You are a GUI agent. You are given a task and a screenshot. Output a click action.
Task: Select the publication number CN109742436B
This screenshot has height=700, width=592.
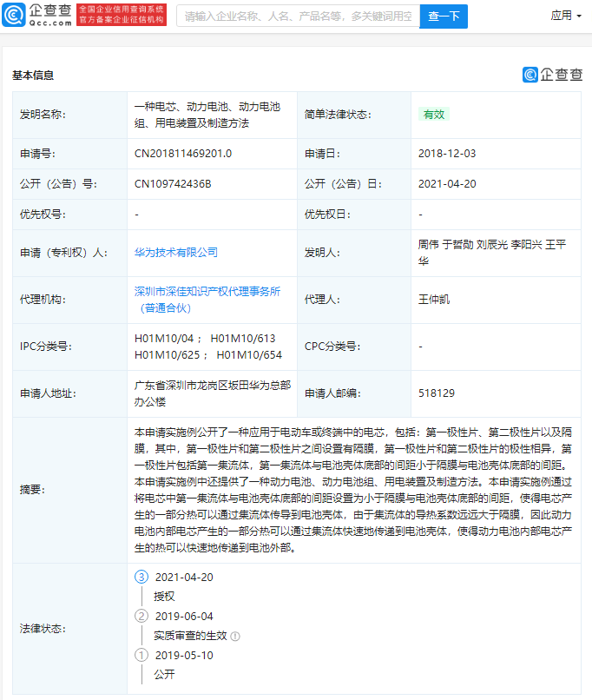pos(173,184)
